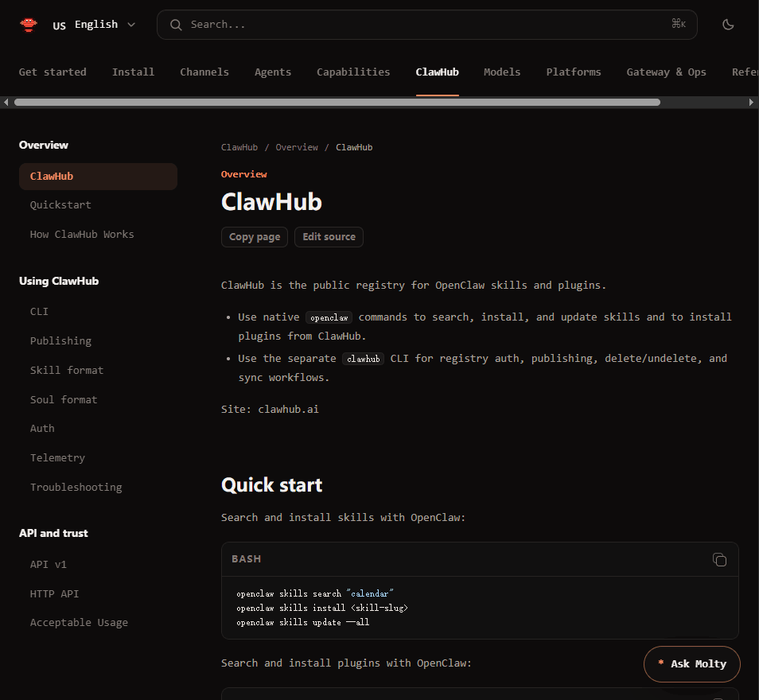Click the magnifier icon in the search box

pos(176,25)
